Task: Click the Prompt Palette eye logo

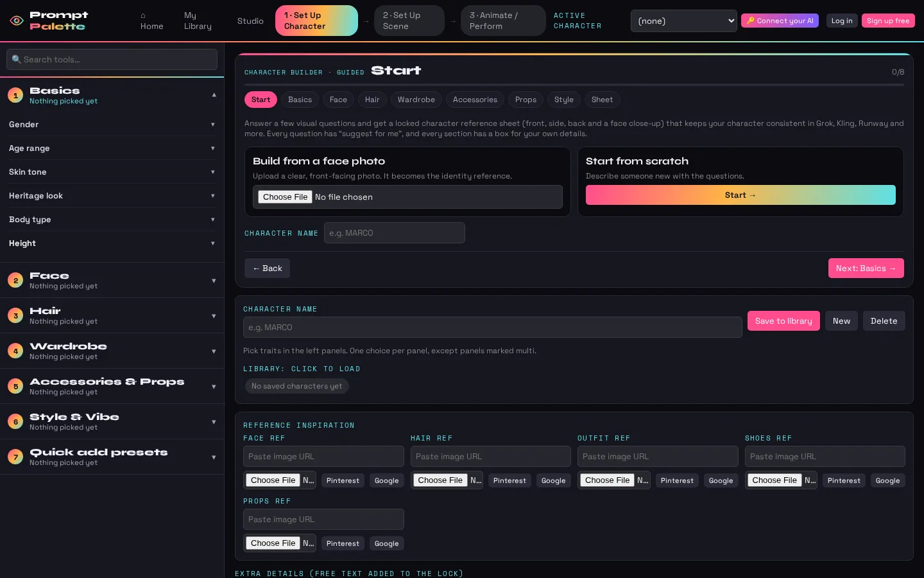Action: coord(17,21)
